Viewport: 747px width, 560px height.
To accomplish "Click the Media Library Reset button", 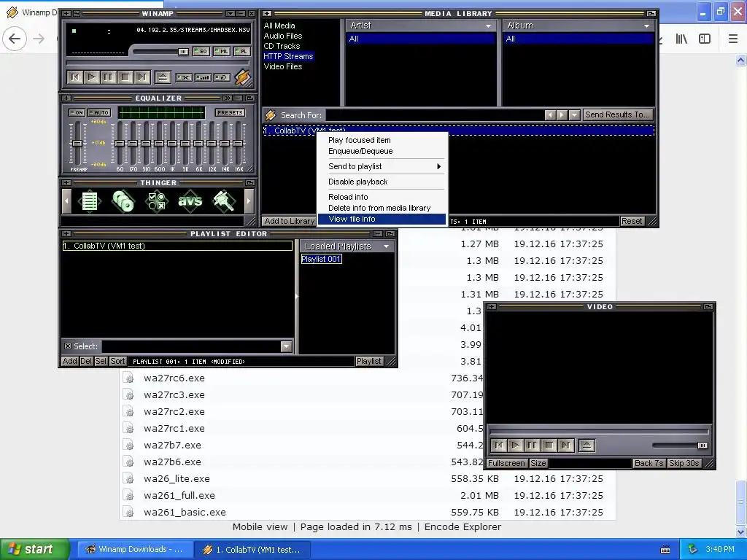I will click(632, 221).
